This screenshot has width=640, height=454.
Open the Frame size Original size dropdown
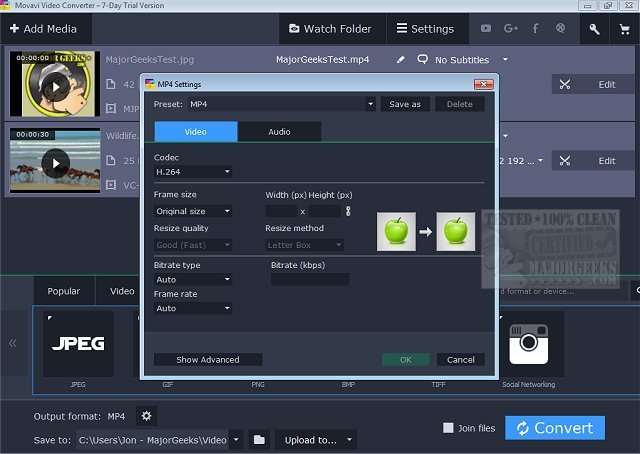193,211
